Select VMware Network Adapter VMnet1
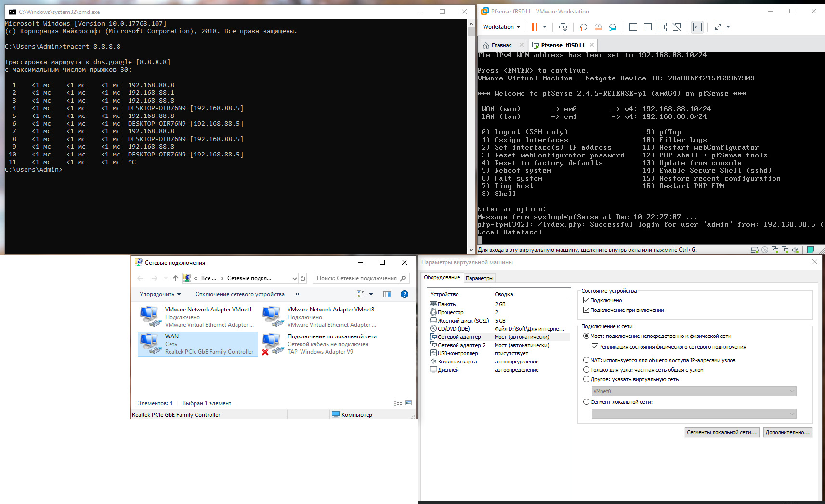 click(198, 317)
